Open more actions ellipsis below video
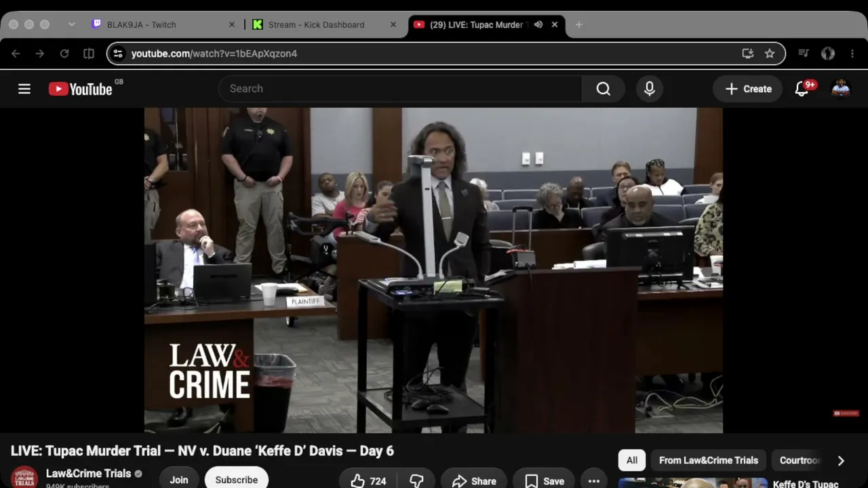 (x=594, y=481)
